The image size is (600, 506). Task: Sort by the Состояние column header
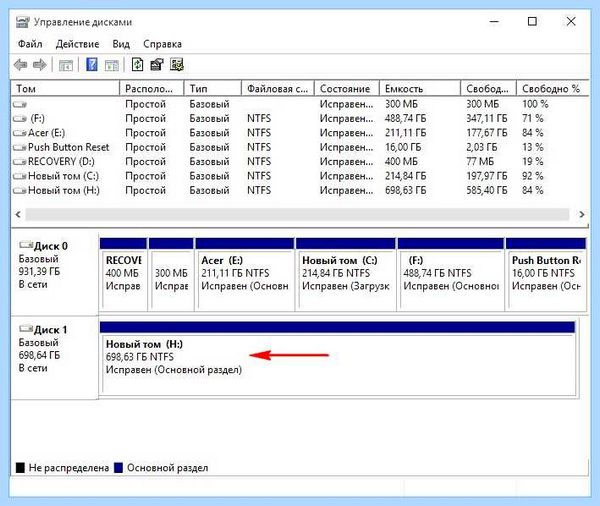click(x=347, y=88)
